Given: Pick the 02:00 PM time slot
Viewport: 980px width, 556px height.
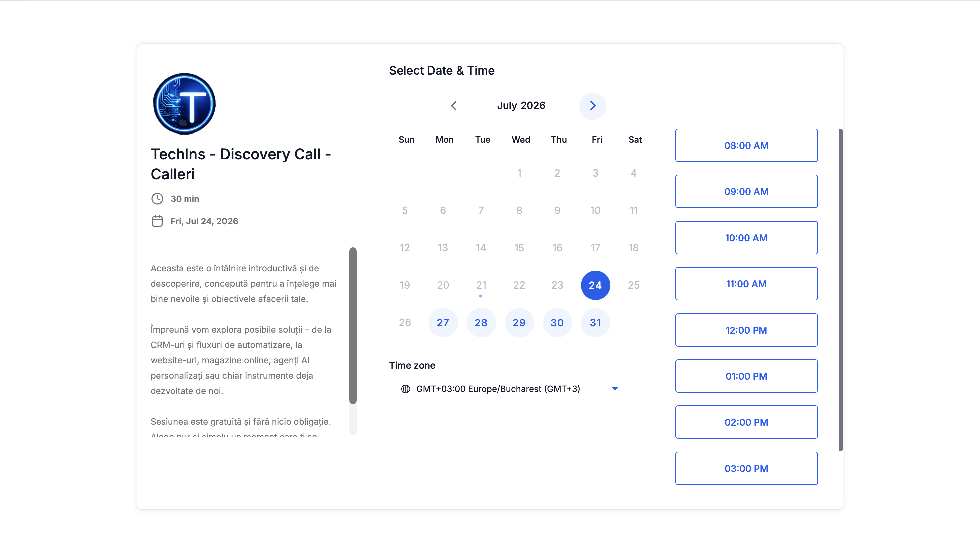Looking at the screenshot, I should tap(746, 422).
